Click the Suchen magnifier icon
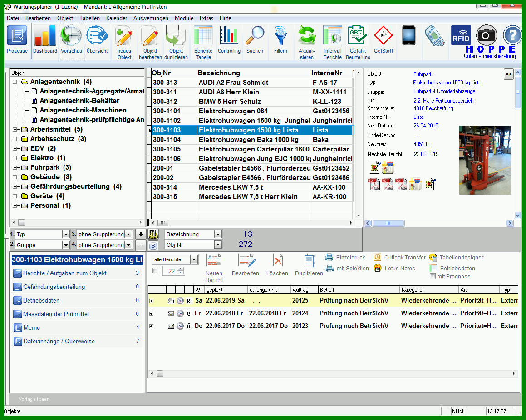Viewport: 526px width, 420px height. [255, 40]
